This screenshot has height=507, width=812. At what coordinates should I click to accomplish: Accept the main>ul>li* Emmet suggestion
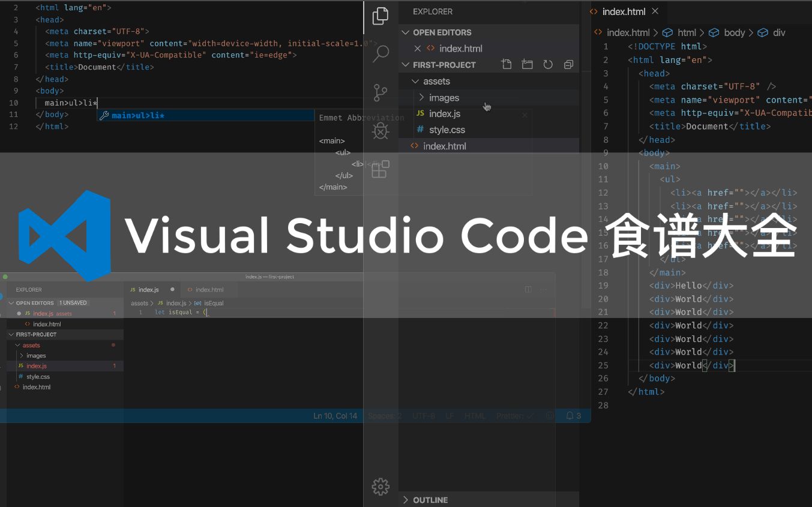point(206,115)
